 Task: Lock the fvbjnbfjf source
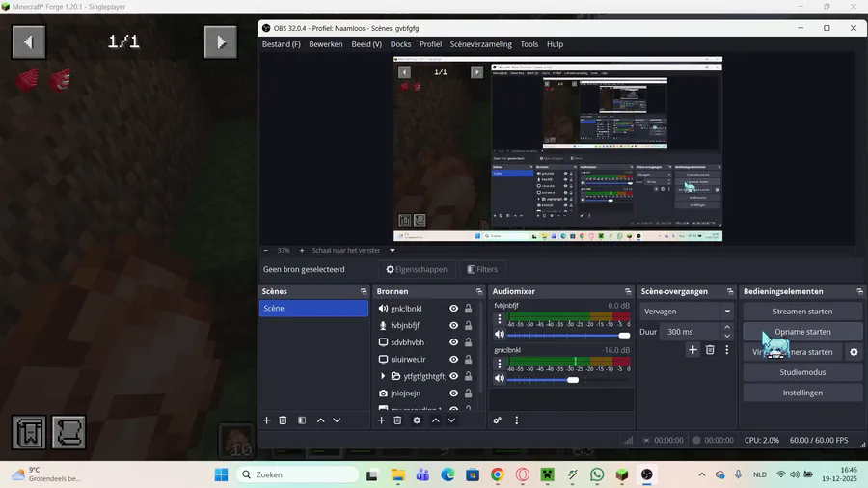(x=469, y=325)
